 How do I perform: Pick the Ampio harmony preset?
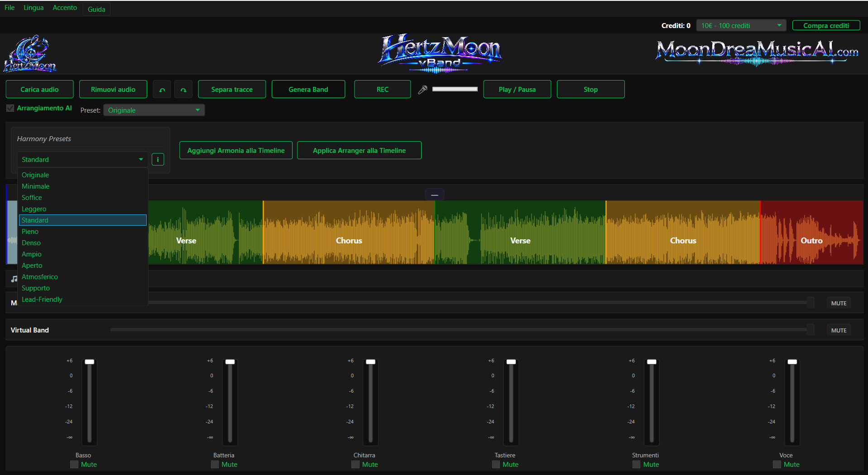[x=83, y=254]
